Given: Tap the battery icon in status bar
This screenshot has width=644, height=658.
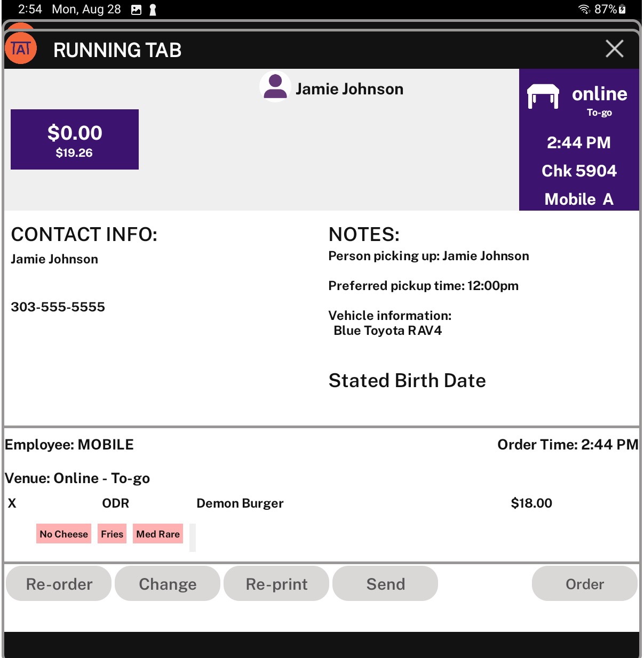Looking at the screenshot, I should 622,9.
